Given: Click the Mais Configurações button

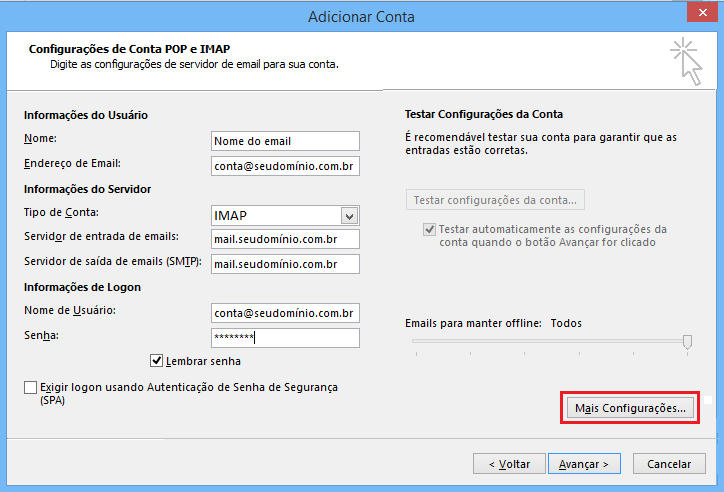Looking at the screenshot, I should pos(629,408).
